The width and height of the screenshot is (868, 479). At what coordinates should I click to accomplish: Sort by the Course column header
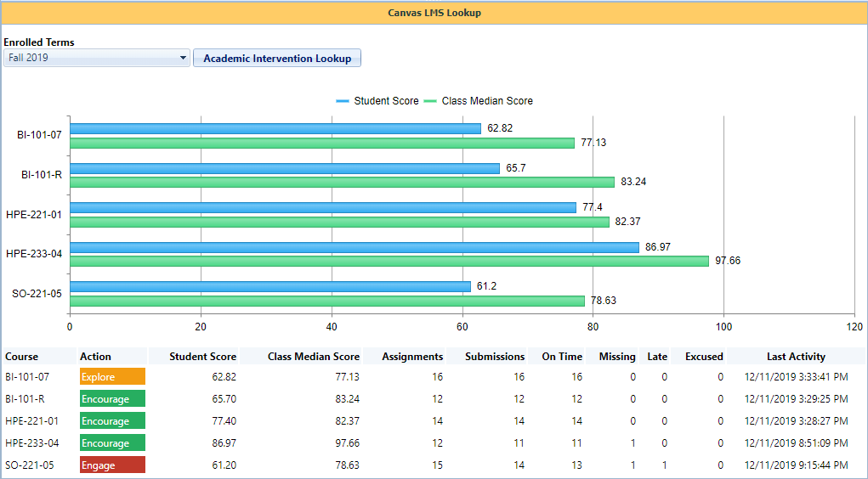click(x=22, y=357)
